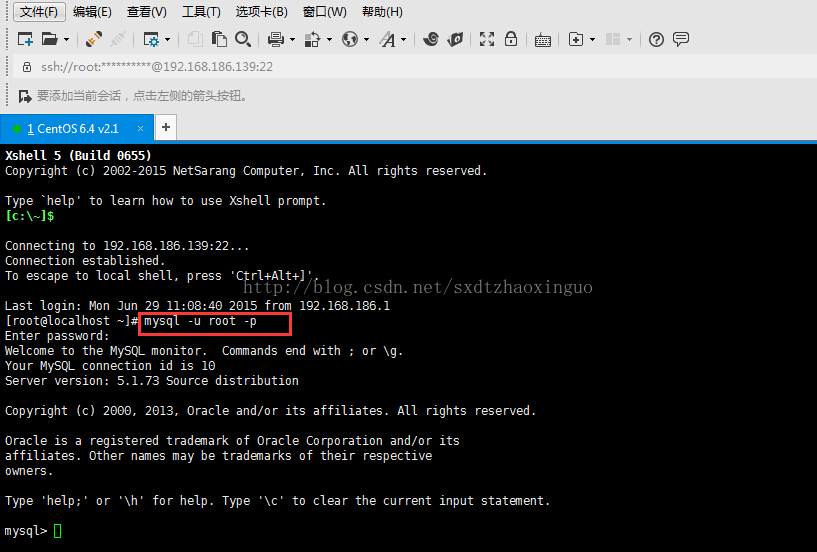Click the ssh://root address field

416,67
